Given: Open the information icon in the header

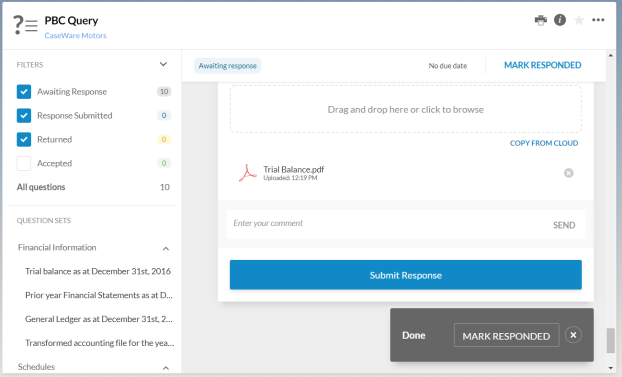Looking at the screenshot, I should coord(560,20).
